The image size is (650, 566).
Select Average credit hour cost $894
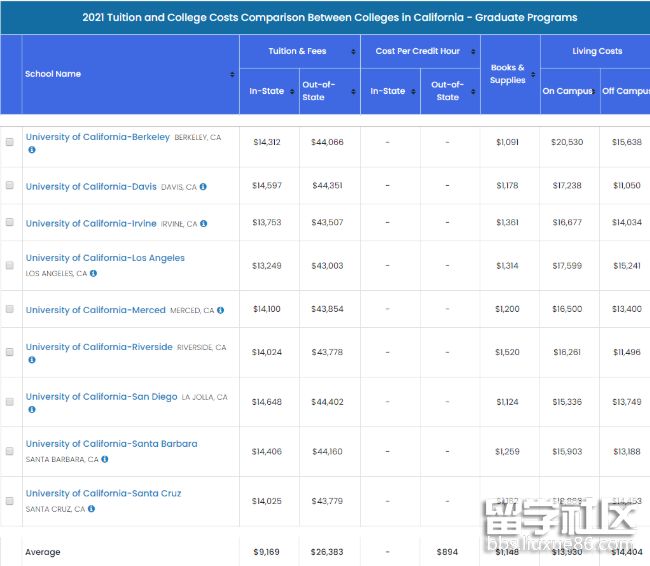(447, 552)
